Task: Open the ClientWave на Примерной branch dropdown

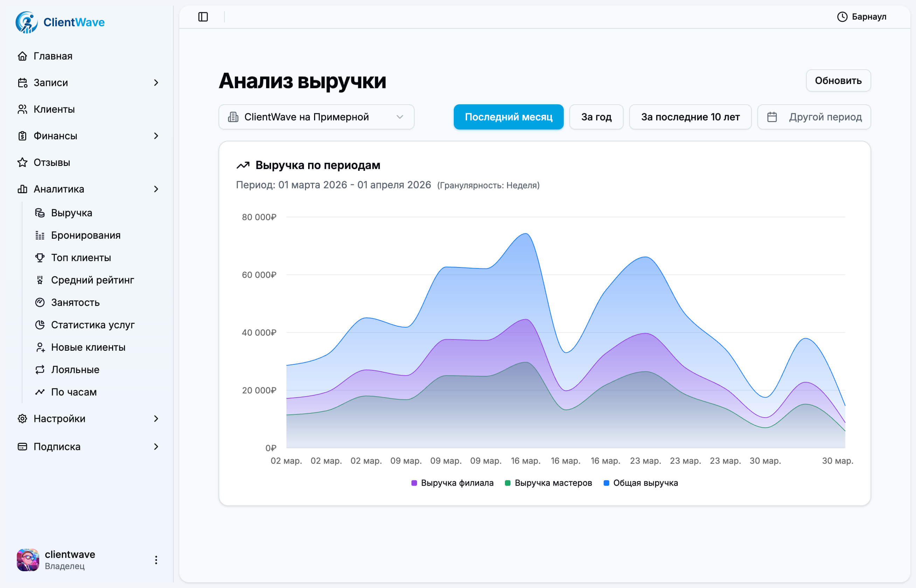Action: 316,117
